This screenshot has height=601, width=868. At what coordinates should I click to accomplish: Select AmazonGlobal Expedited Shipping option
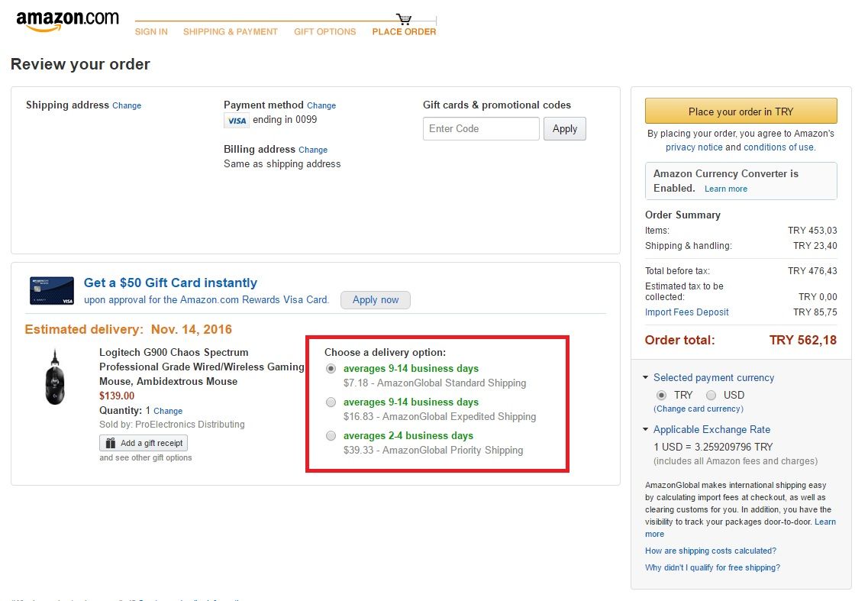point(331,402)
